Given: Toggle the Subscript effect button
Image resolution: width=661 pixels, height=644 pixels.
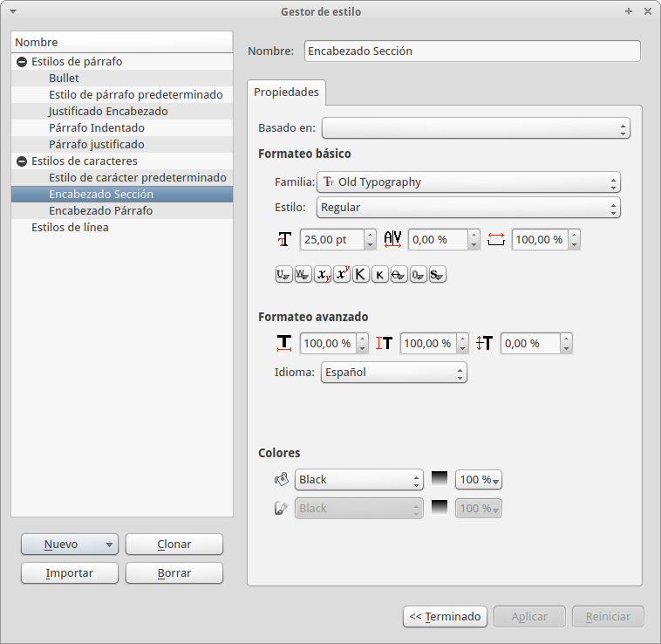Looking at the screenshot, I should [323, 275].
